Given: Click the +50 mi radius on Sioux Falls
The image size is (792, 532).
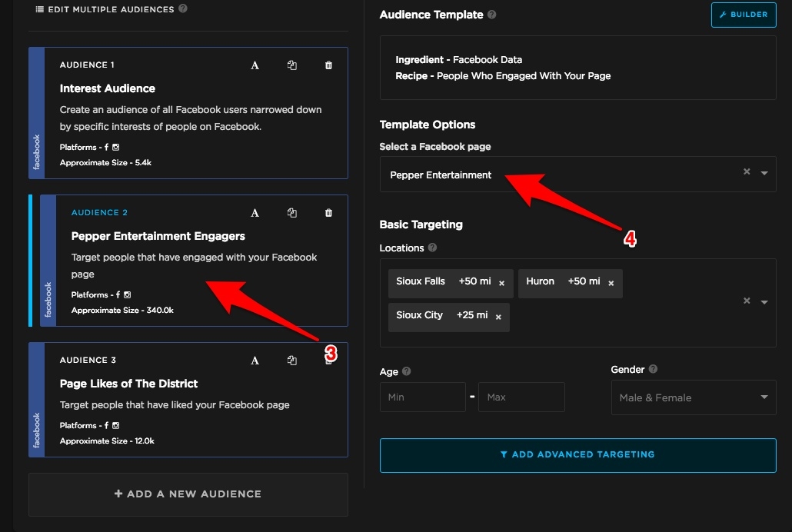Looking at the screenshot, I should [474, 281].
